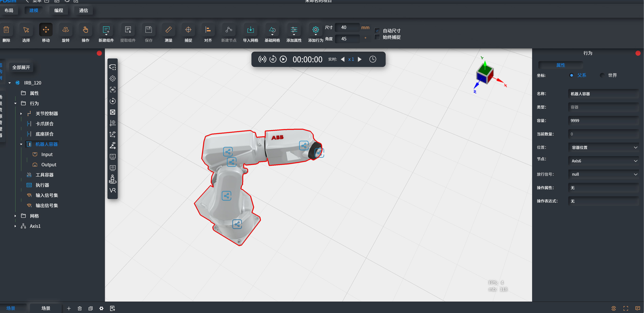Open the 放行信号 null dropdown
This screenshot has width=644, height=313.
coord(603,174)
